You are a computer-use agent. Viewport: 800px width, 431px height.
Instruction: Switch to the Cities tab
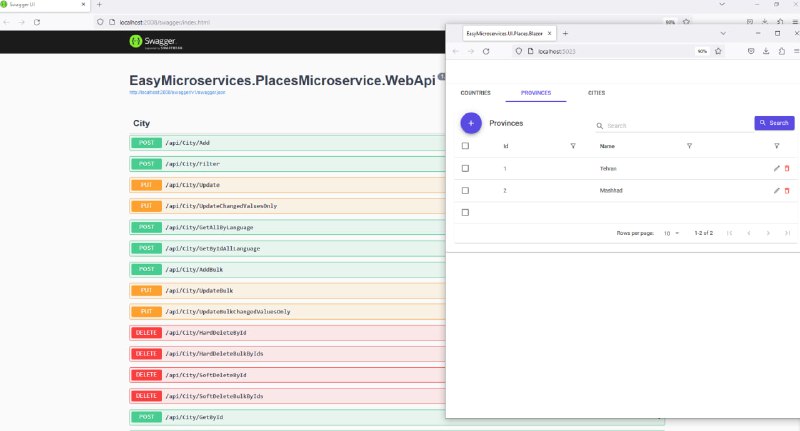596,93
